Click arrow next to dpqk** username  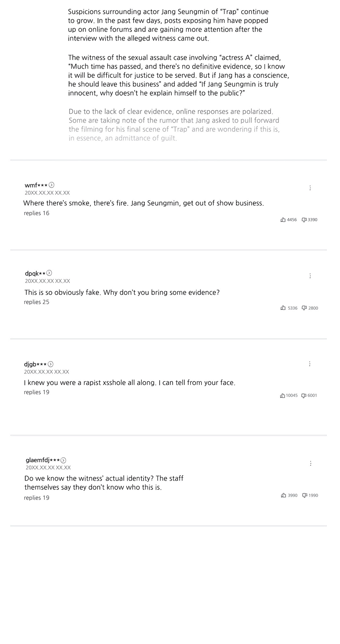pyautogui.click(x=50, y=273)
